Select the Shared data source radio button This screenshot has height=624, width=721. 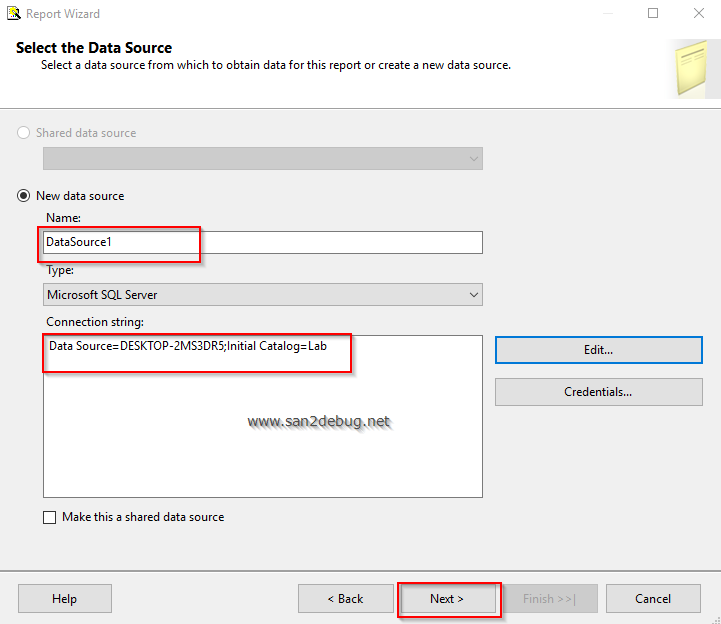point(24,133)
